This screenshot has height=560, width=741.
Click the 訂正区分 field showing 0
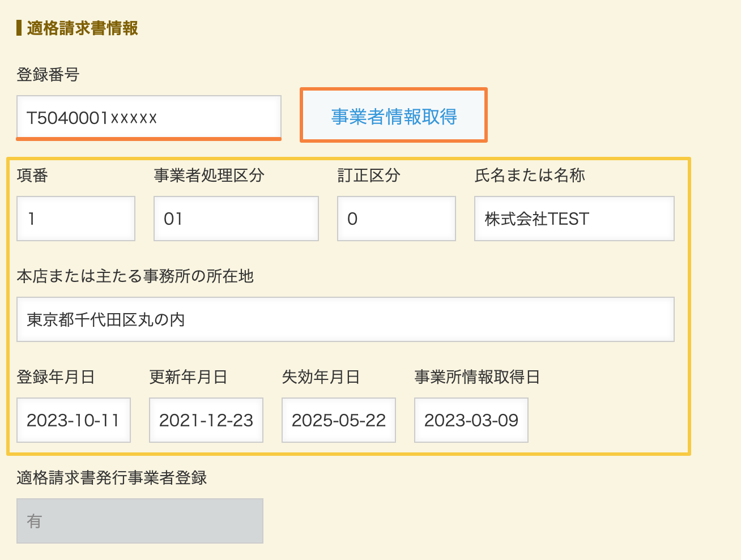pos(396,219)
